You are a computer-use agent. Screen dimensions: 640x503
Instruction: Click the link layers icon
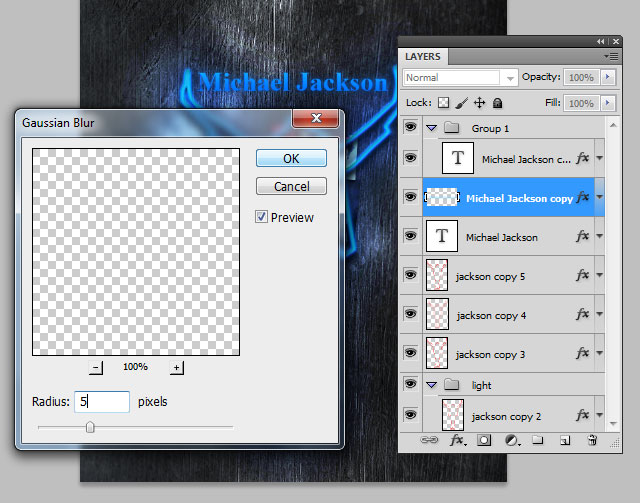click(x=429, y=440)
